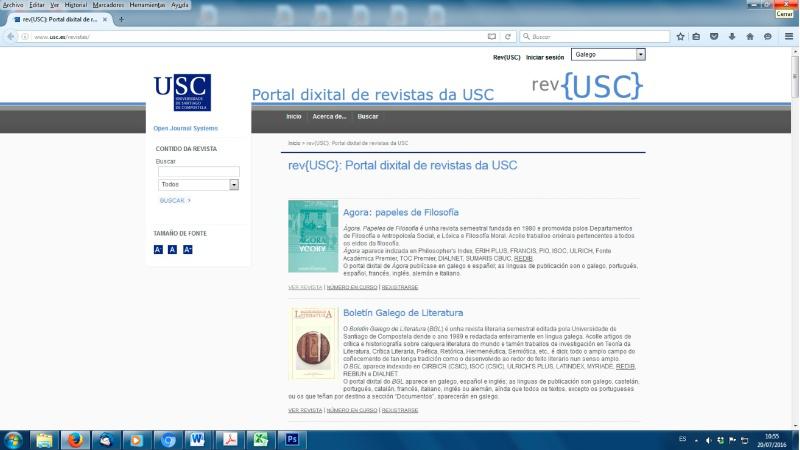Reload the page with the refresh icon

pyautogui.click(x=508, y=36)
